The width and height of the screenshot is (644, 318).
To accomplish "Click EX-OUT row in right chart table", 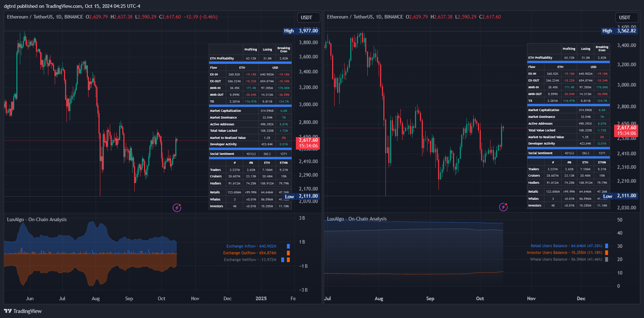I will pyautogui.click(x=569, y=80).
